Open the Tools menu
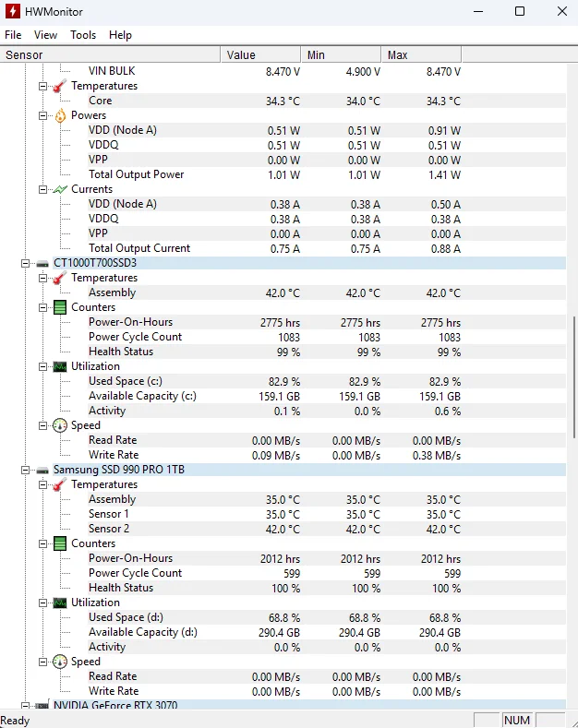Screen dimensions: 578x728 pos(83,35)
